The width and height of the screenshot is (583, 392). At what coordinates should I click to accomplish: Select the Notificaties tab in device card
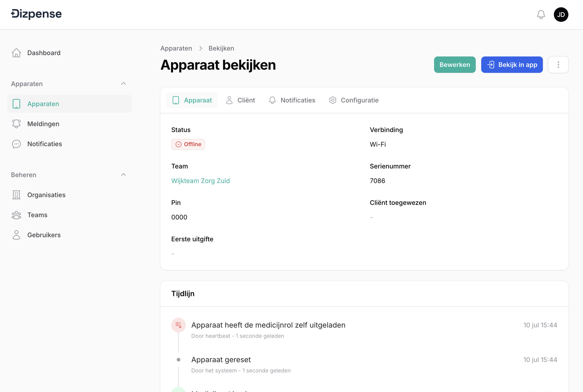point(292,100)
